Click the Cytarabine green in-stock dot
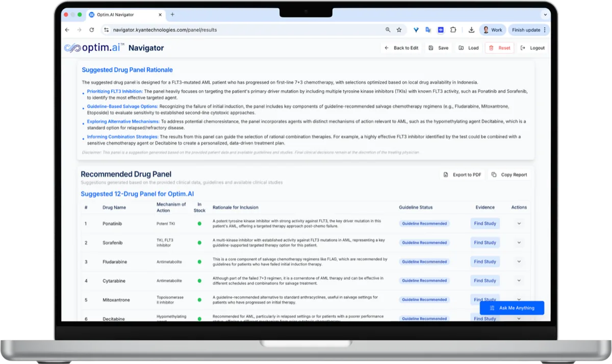The image size is (612, 364). tap(199, 281)
